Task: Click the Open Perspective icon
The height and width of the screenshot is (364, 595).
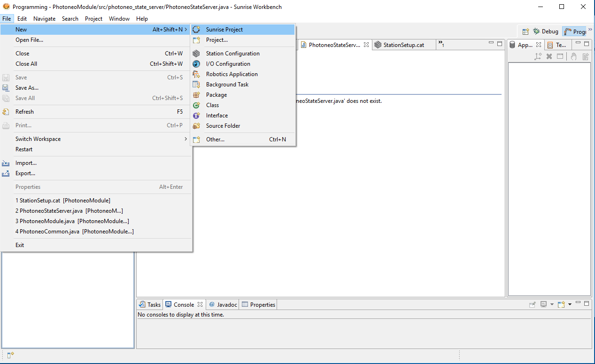Action: pos(525,31)
